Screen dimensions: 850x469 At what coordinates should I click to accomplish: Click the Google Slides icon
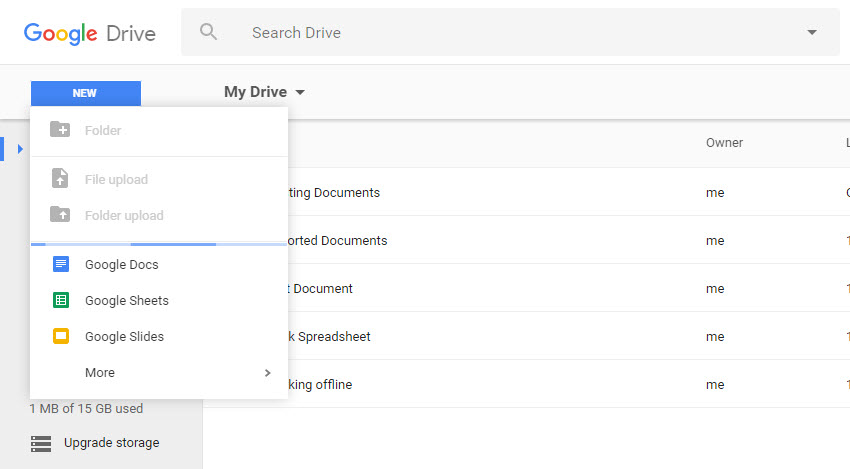[61, 336]
